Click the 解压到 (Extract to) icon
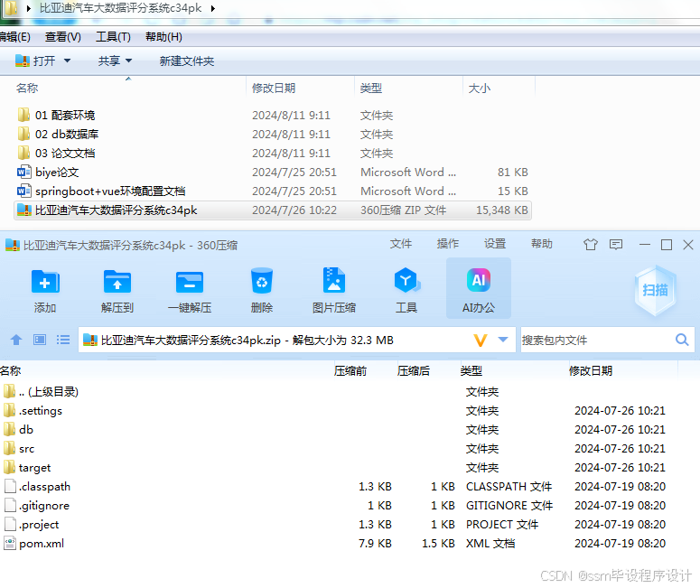700x588 pixels. point(117,282)
